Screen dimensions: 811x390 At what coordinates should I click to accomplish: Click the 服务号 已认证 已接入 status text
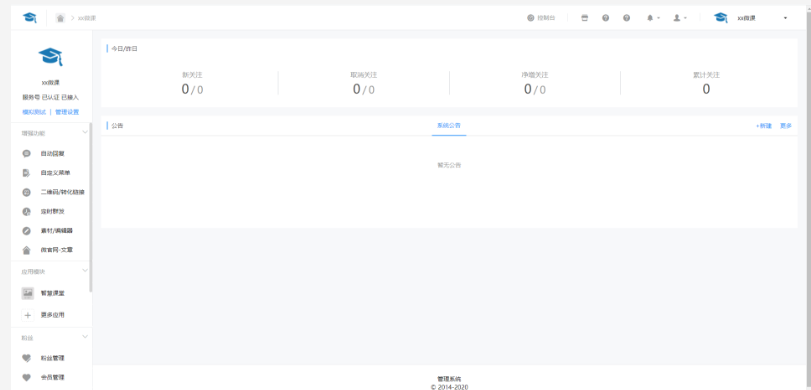(51, 97)
